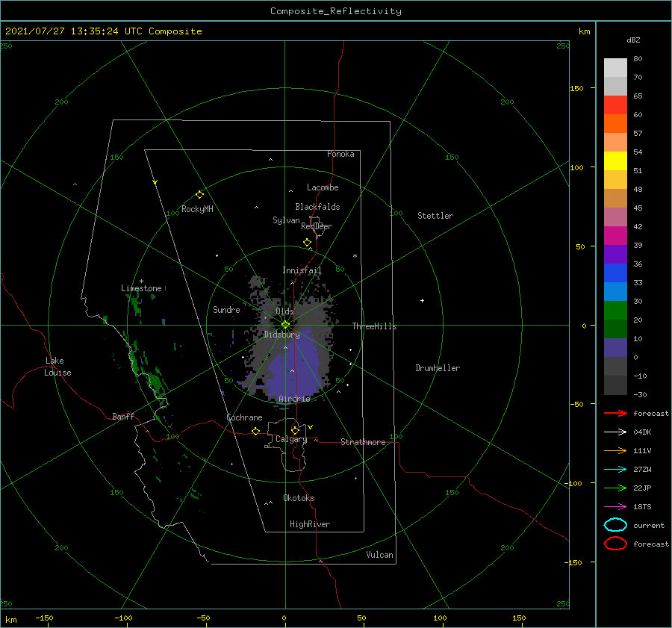Image resolution: width=672 pixels, height=628 pixels.
Task: Click the Stettler city label
Action: click(x=435, y=216)
